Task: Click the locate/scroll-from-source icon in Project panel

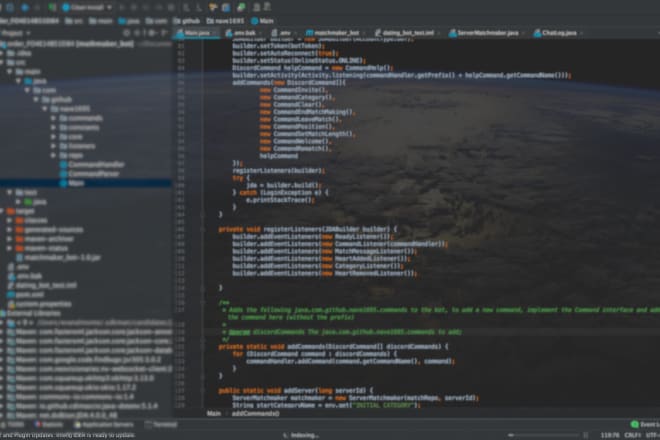Action: 126,33
